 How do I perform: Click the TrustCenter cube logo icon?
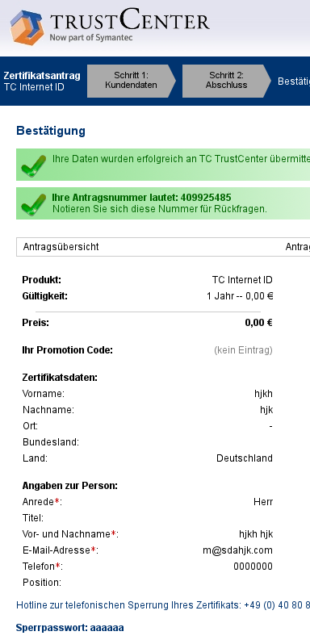(x=27, y=27)
